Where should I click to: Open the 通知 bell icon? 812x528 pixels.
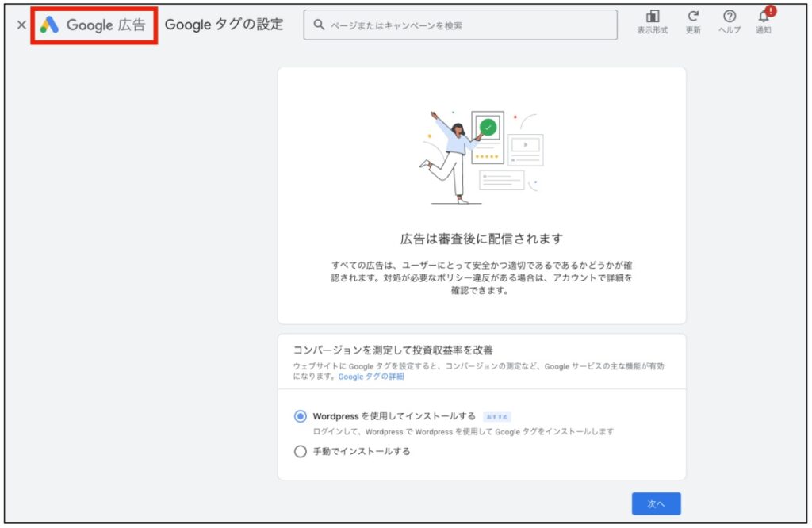(x=763, y=17)
